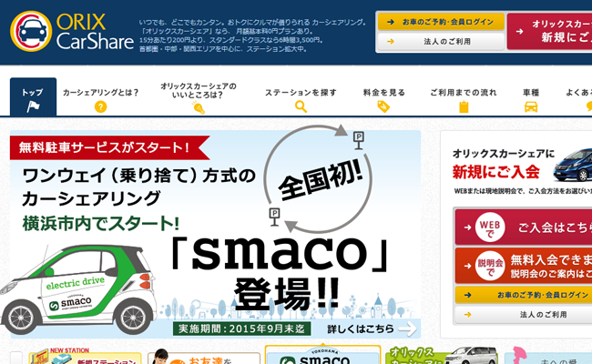Click the white arrow icon beside 詳しくはこちら
Viewport: 592px width, 364px height.
[408, 329]
